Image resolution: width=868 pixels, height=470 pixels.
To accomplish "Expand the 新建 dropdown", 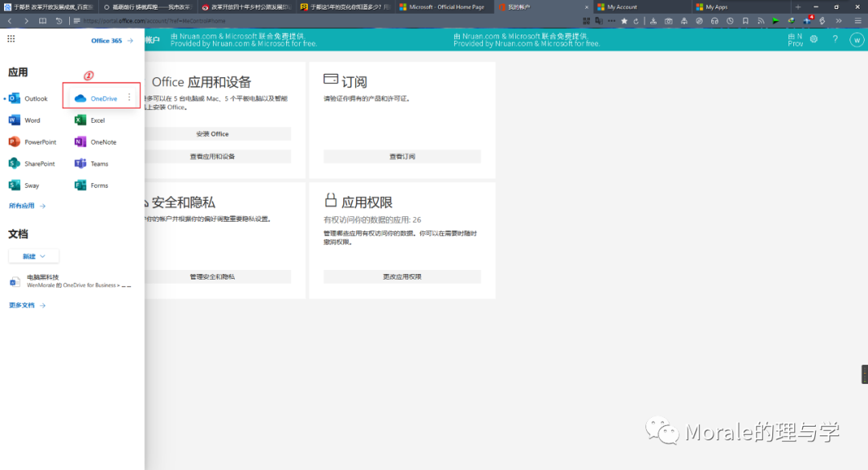I will pyautogui.click(x=34, y=256).
